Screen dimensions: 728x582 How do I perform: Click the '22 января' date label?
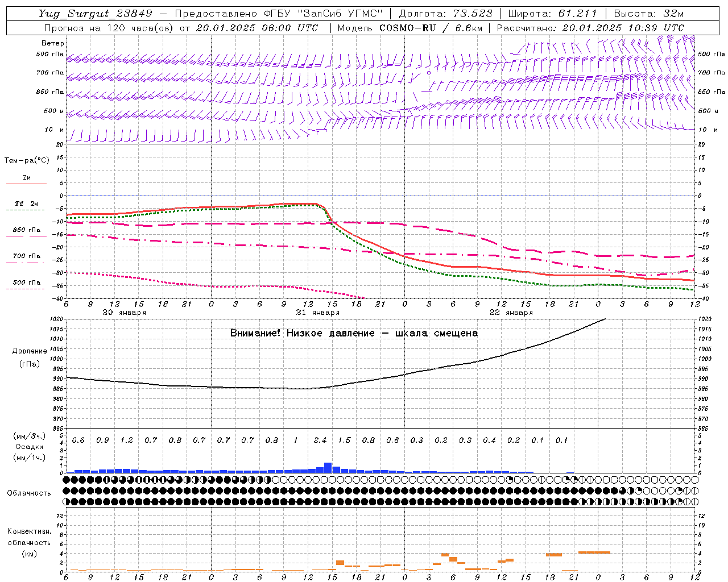pos(511,313)
